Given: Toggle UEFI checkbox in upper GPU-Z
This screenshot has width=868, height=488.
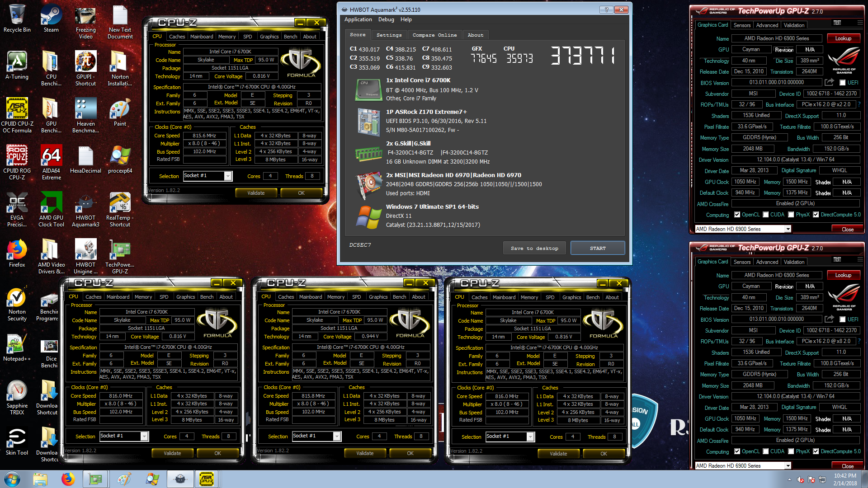Looking at the screenshot, I should coord(842,83).
